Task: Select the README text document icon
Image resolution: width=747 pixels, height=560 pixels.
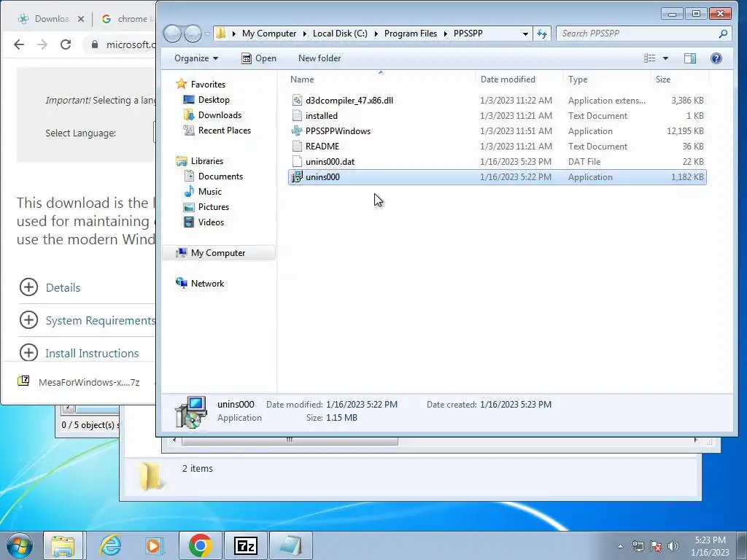Action: click(297, 146)
